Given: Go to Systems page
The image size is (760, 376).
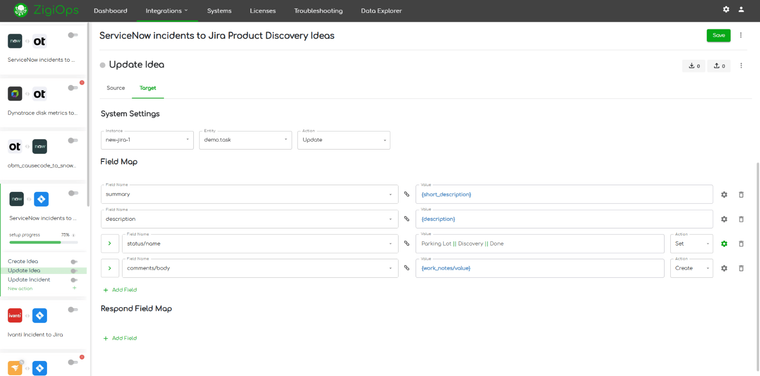Looking at the screenshot, I should click(219, 11).
